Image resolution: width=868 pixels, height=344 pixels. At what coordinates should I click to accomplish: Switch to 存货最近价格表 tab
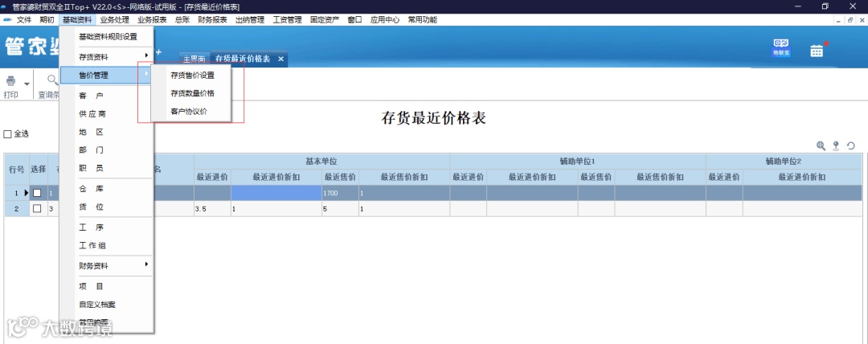click(x=243, y=59)
